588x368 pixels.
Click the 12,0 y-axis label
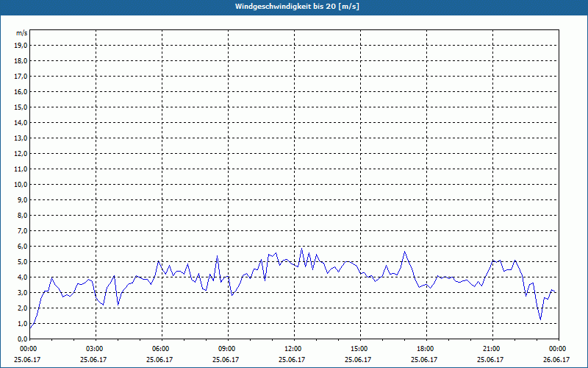click(x=21, y=154)
